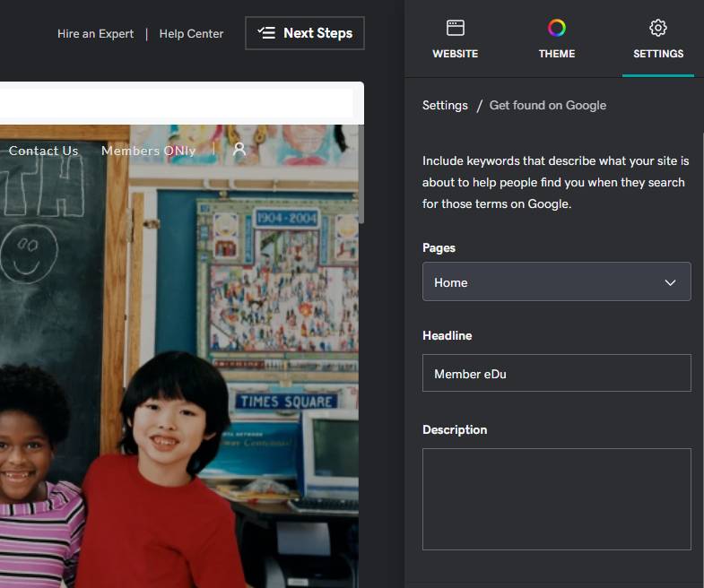Screen dimensions: 704x588
Task: Click the Settings gear icon
Action: [658, 28]
